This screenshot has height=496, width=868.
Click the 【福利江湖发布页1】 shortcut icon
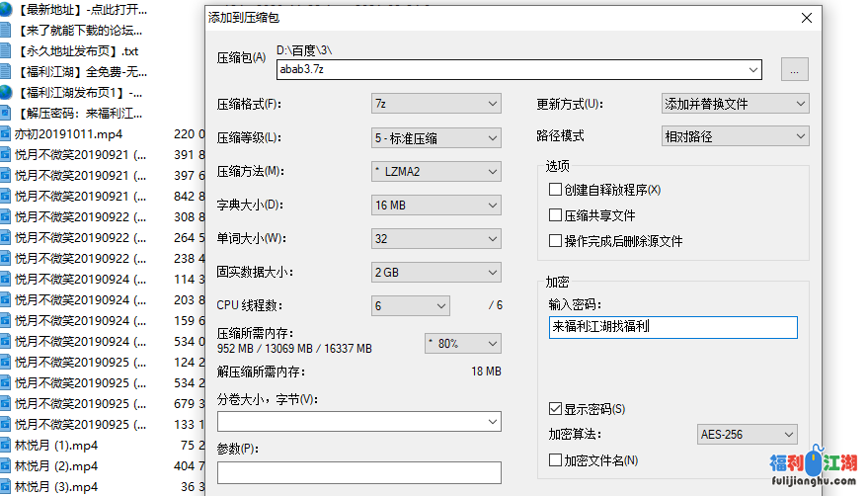pyautogui.click(x=6, y=92)
